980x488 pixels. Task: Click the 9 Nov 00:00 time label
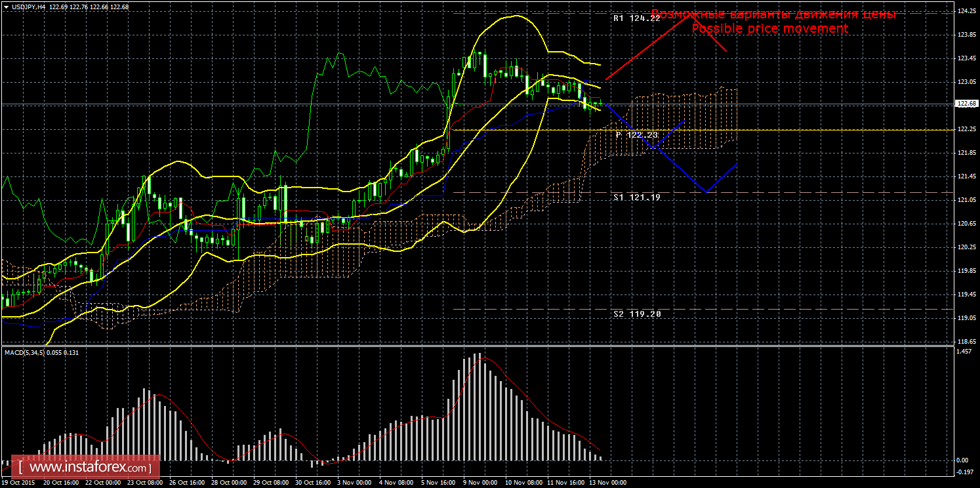click(480, 483)
